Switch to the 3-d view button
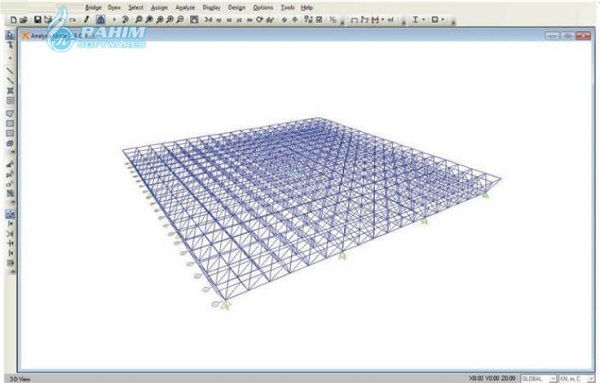 tap(208, 20)
